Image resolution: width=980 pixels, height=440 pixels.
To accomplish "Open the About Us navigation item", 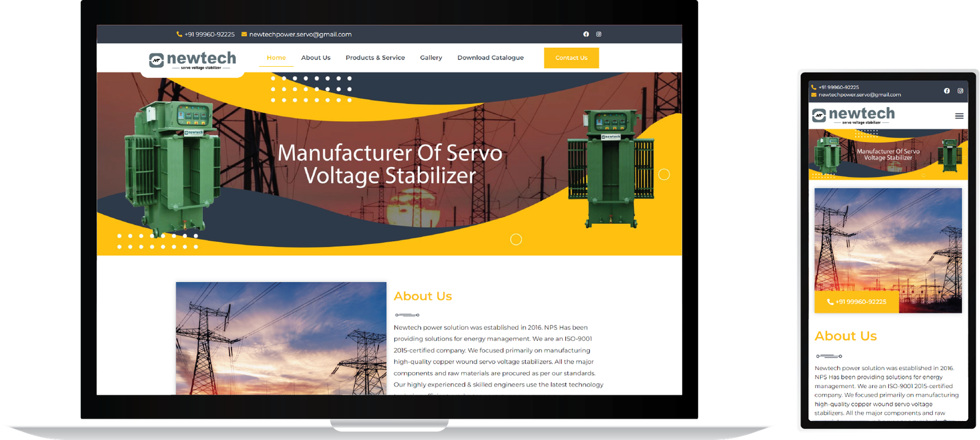I will [x=315, y=58].
